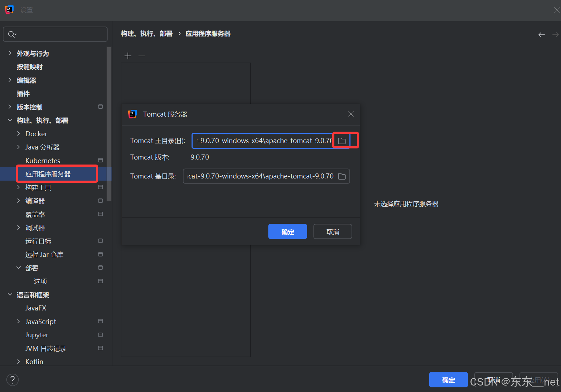This screenshot has height=392, width=561.
Task: Browse folder for Tomcat 基目录
Action: 342,176
